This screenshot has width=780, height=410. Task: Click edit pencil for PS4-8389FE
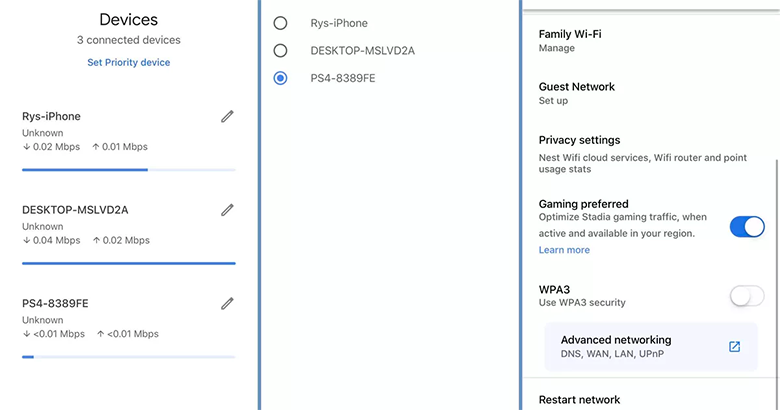click(227, 303)
